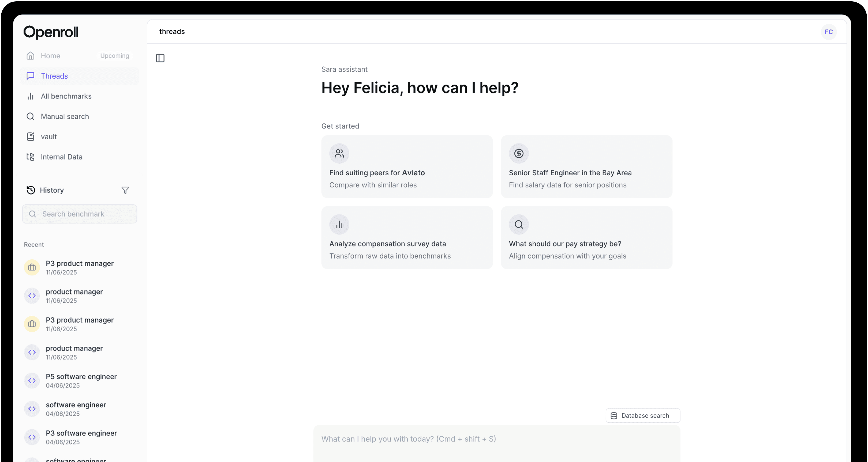
Task: Click the Openroll logo
Action: [x=51, y=32]
